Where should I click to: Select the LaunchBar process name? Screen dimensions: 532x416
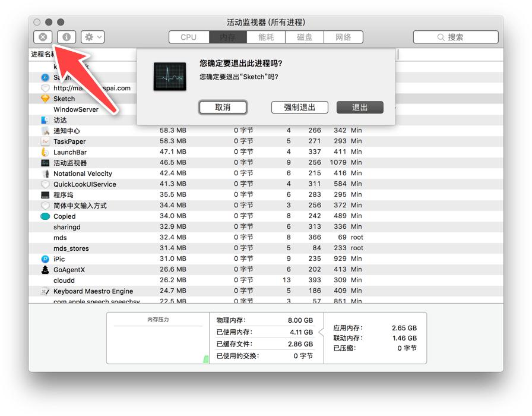[70, 152]
